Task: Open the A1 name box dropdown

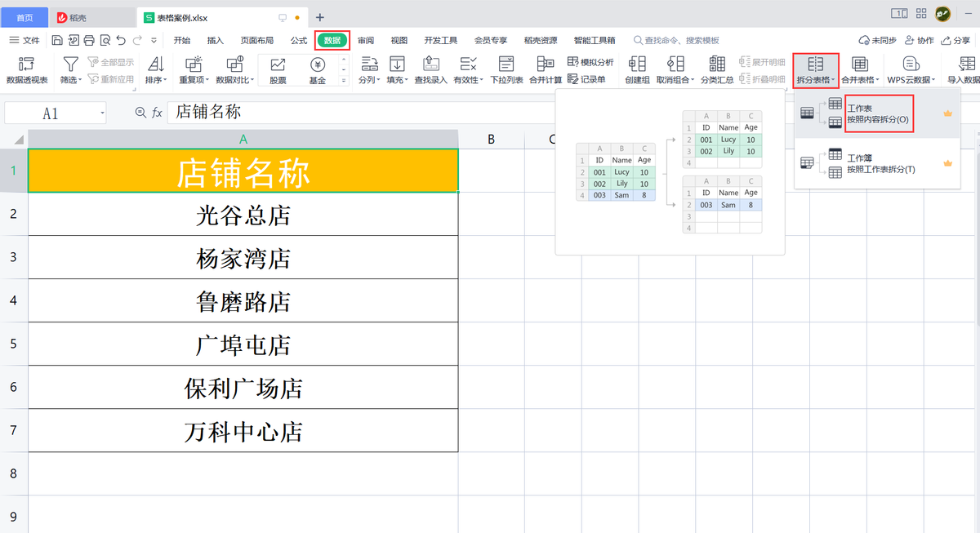Action: 102,113
